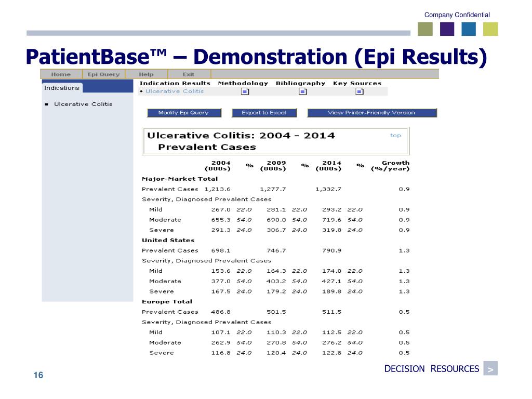Click the Export to Excel button

(264, 113)
